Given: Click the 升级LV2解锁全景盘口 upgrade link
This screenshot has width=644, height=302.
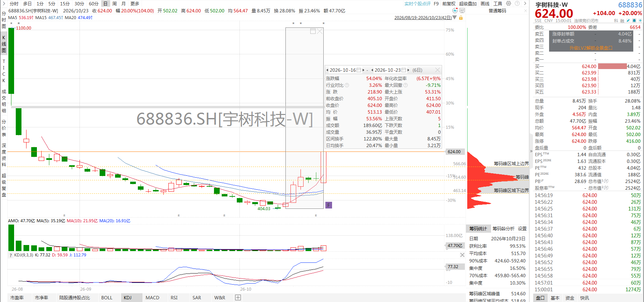Looking at the screenshot, I should click(591, 48).
